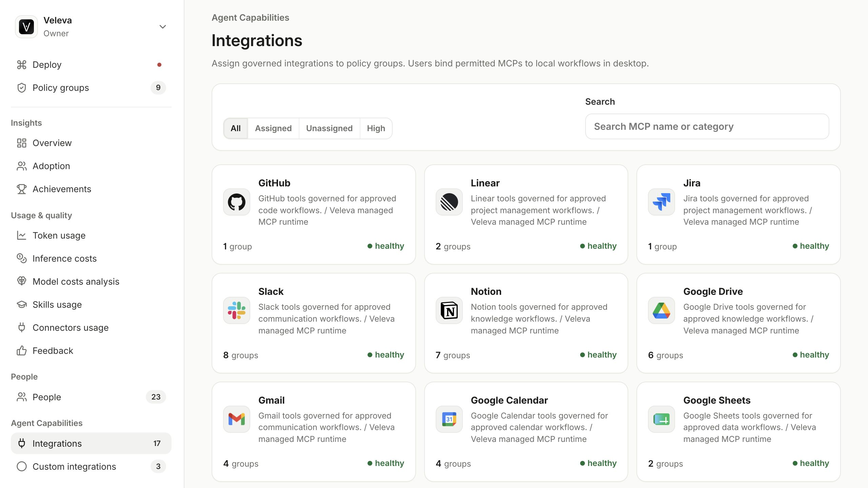Click the Adoption users icon
The width and height of the screenshot is (868, 488).
click(22, 166)
